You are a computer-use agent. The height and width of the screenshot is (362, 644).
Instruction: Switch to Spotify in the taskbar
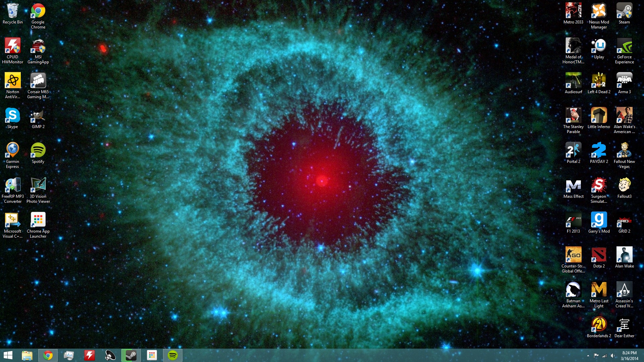click(x=173, y=355)
